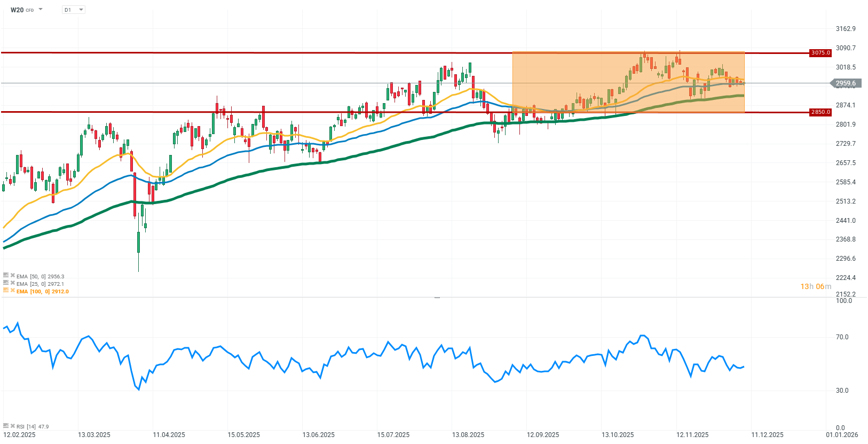
Task: Click the 12.02.2025 date label
Action: [x=19, y=435]
